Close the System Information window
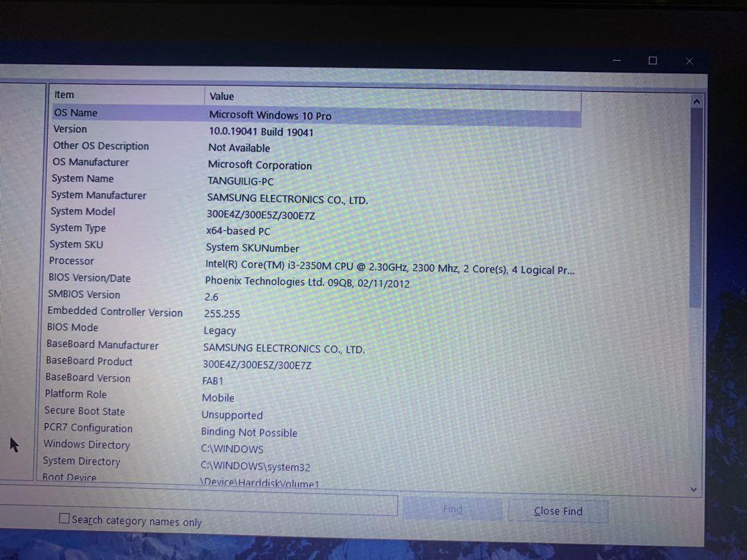This screenshot has height=560, width=747. click(689, 61)
